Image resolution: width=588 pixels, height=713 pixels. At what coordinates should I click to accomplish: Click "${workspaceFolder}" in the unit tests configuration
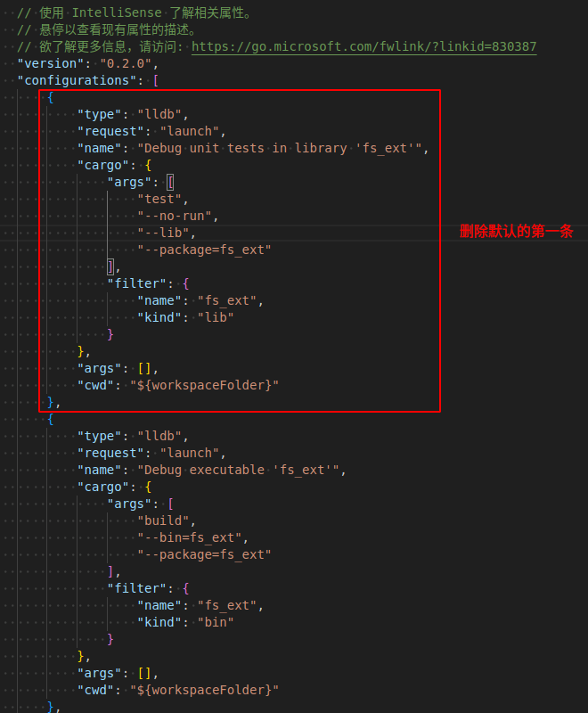[x=205, y=385]
